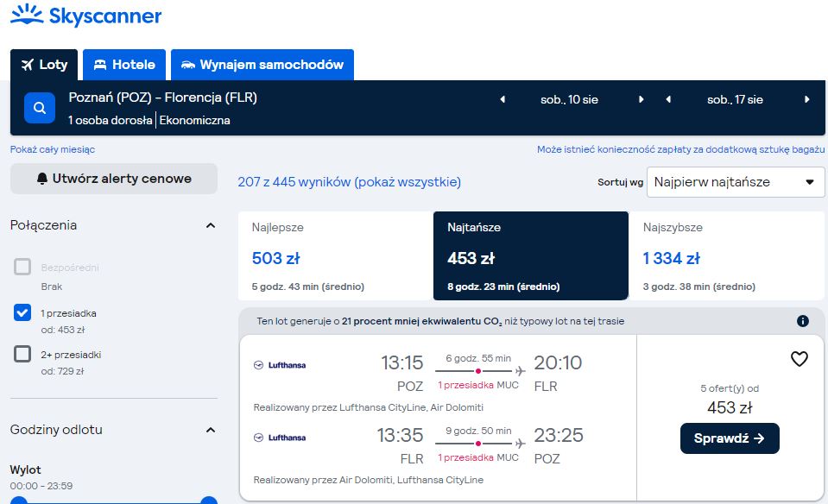Screen dimensions: 828x504
Task: Move return date back before sob., 17 sie
Action: [x=668, y=99]
